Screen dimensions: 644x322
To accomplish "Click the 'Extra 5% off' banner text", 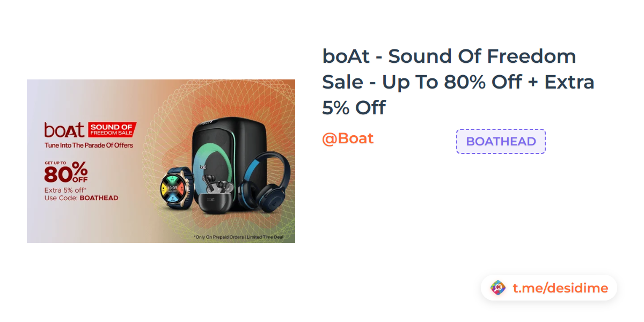I will 65,190.
